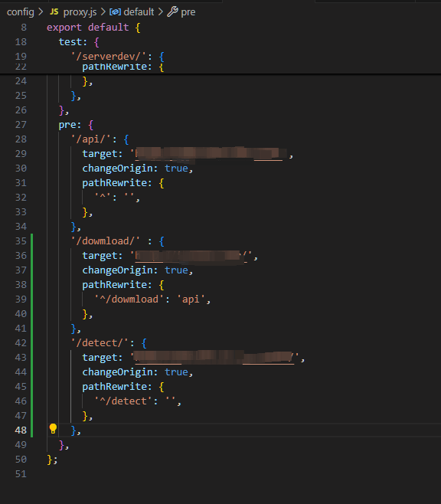Click '^/detect' key on line 46

(123, 401)
